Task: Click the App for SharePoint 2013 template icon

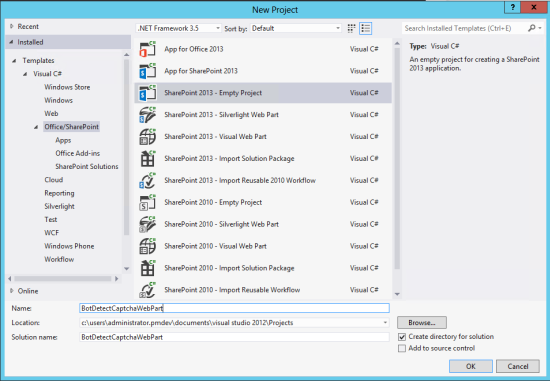Action: tap(147, 71)
